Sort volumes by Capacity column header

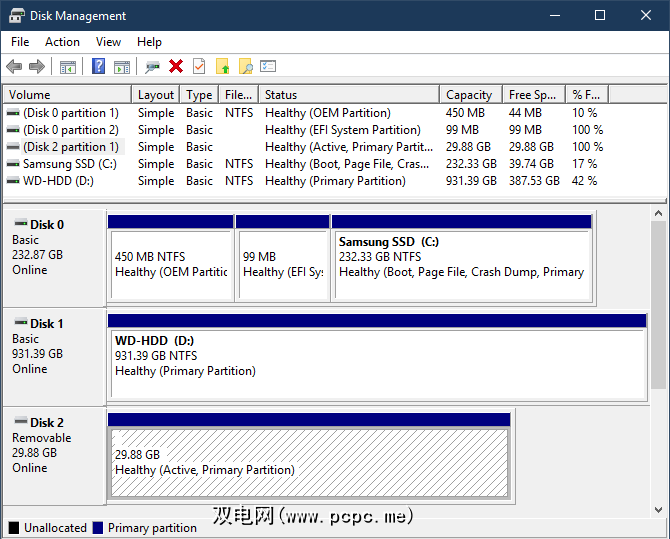[x=470, y=95]
